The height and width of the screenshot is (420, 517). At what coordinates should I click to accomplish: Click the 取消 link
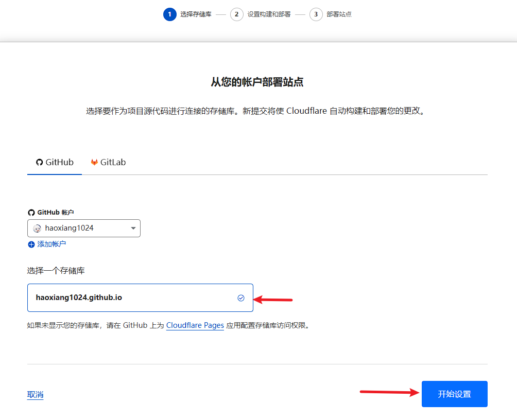pos(36,395)
